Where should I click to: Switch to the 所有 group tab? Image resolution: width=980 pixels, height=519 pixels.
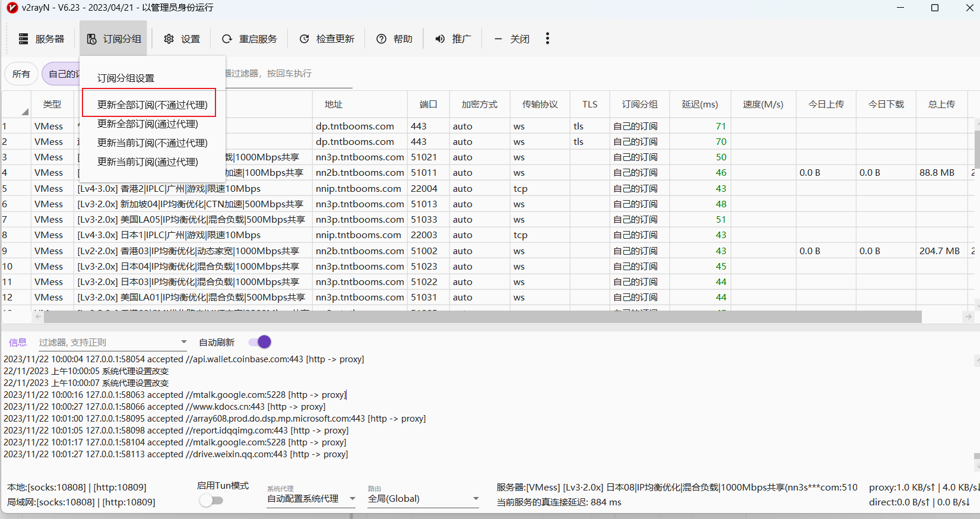click(x=21, y=74)
